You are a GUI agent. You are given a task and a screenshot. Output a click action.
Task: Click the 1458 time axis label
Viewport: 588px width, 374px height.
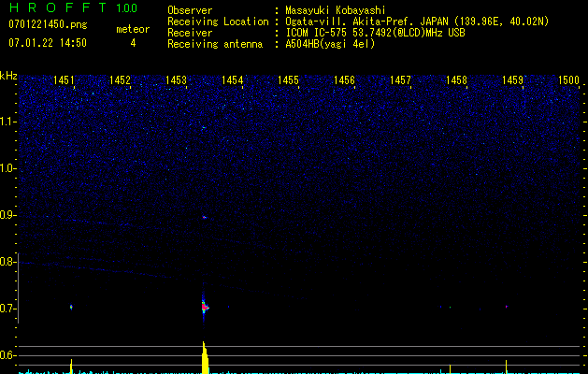(x=456, y=79)
